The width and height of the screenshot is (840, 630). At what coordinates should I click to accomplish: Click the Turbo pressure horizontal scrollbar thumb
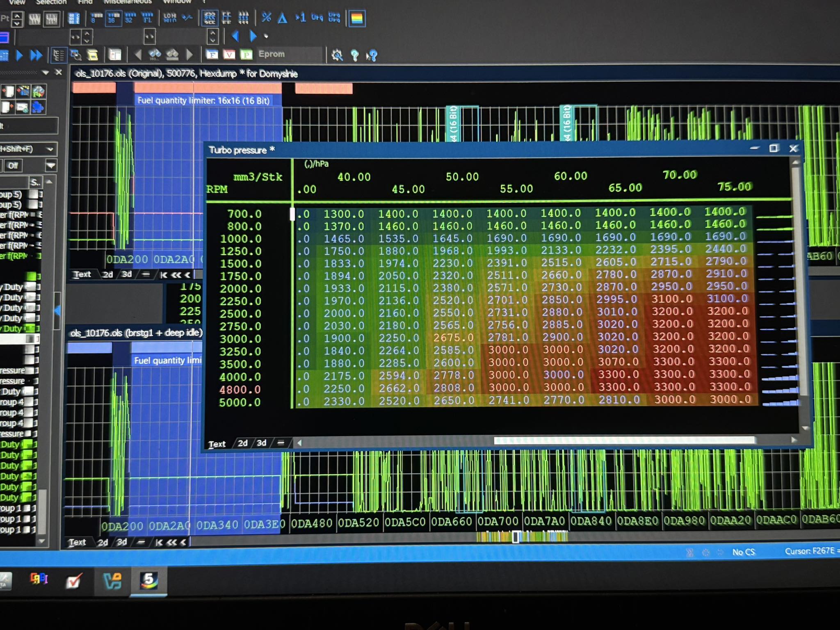tap(624, 440)
